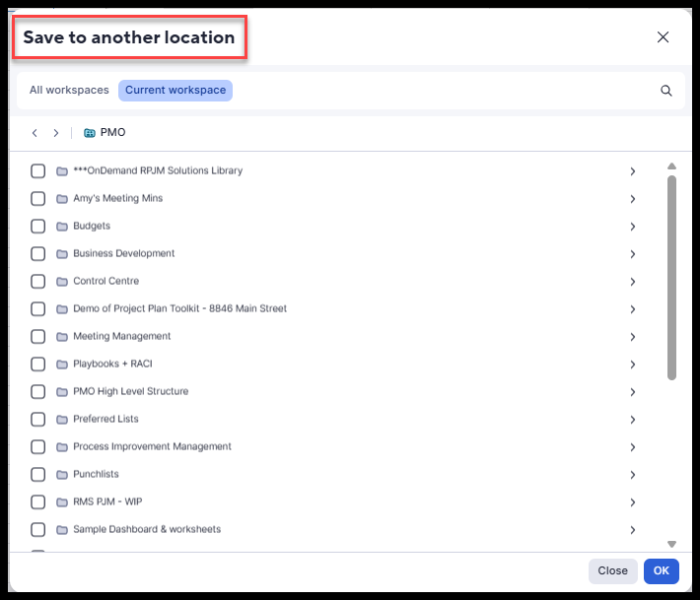Expand ***OnDemand RPJM Solutions Library via its chevron
The image size is (700, 600).
click(x=633, y=171)
